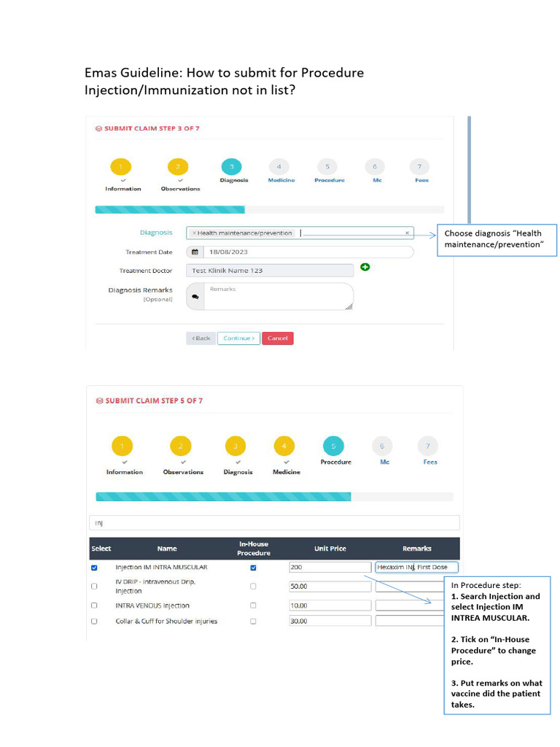This screenshot has height=747, width=560.
Task: Click step 3 Diagnosis circle in Step 5 wizard
Action: click(x=236, y=446)
